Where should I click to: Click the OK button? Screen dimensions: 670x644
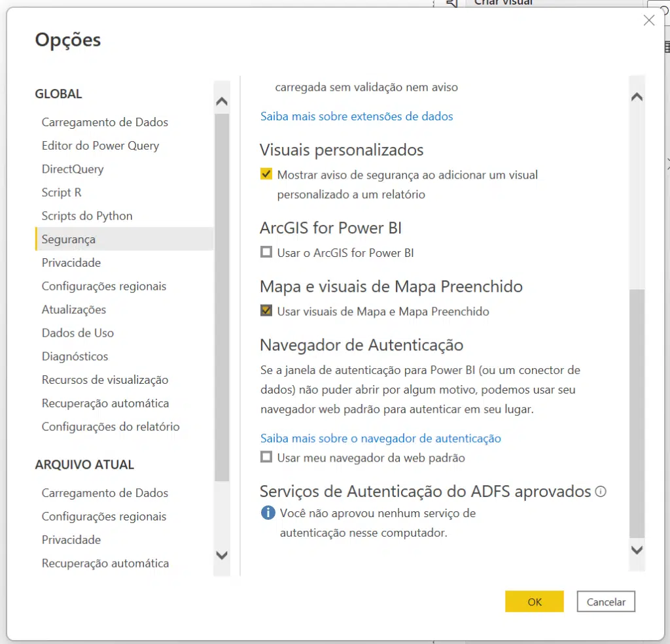coord(534,601)
